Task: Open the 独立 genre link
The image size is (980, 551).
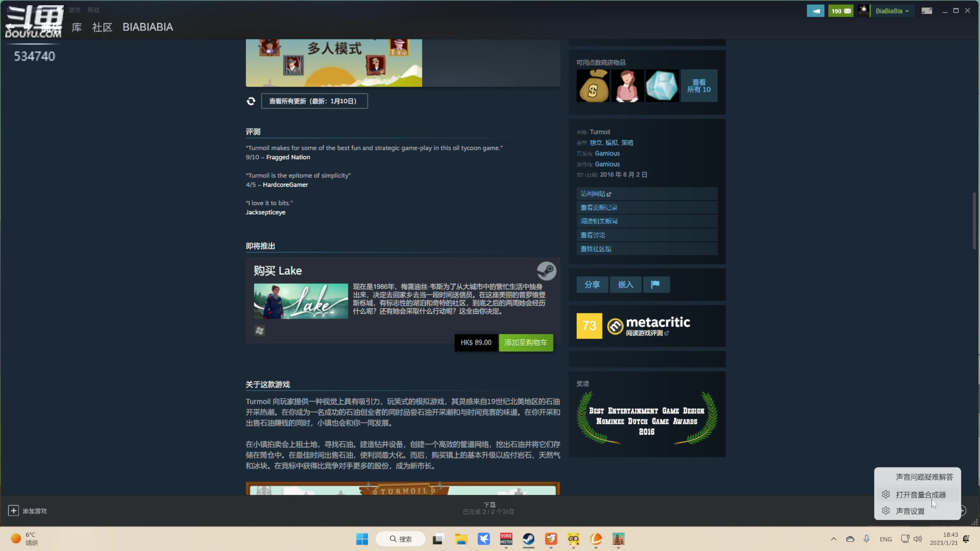Action: pyautogui.click(x=596, y=143)
